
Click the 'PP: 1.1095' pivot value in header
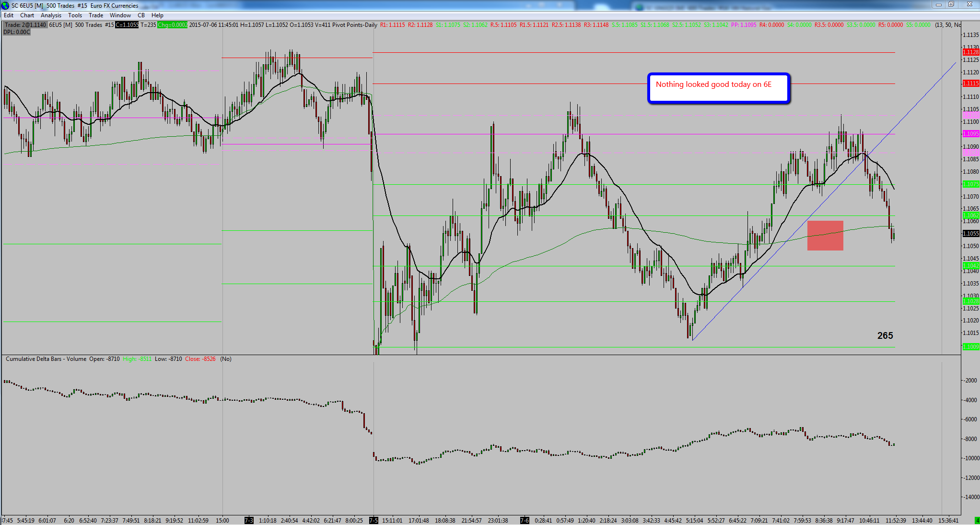click(x=744, y=25)
